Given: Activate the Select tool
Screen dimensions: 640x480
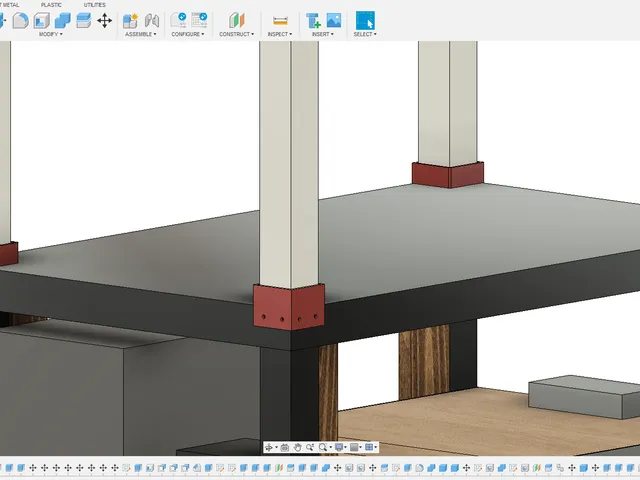Looking at the screenshot, I should 365,20.
